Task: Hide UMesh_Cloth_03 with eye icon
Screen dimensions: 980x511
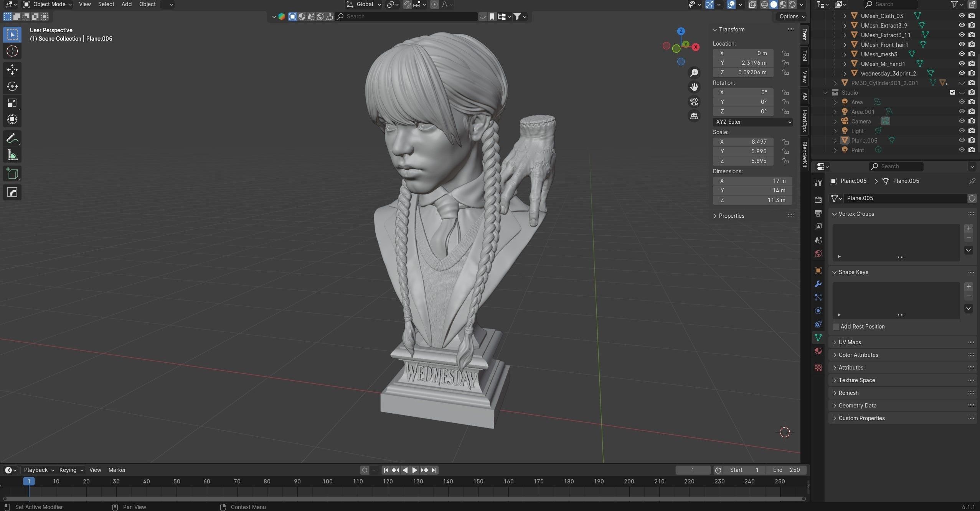Action: [x=962, y=16]
